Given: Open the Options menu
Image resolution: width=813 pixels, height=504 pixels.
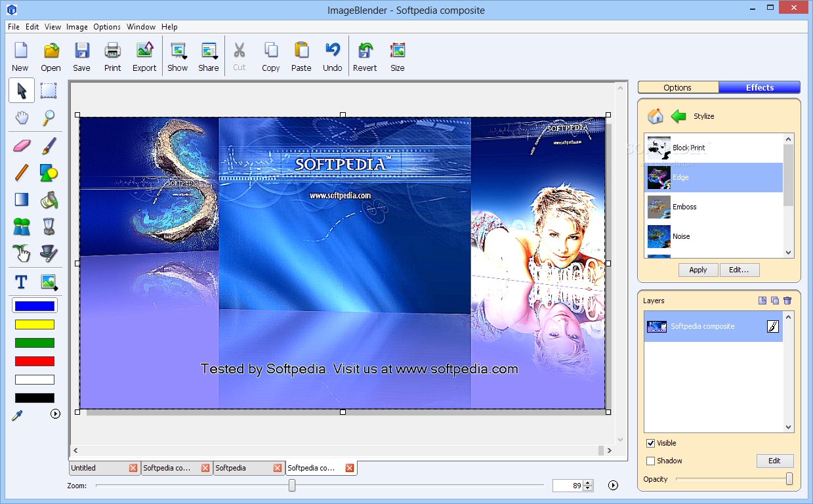Looking at the screenshot, I should 107,27.
